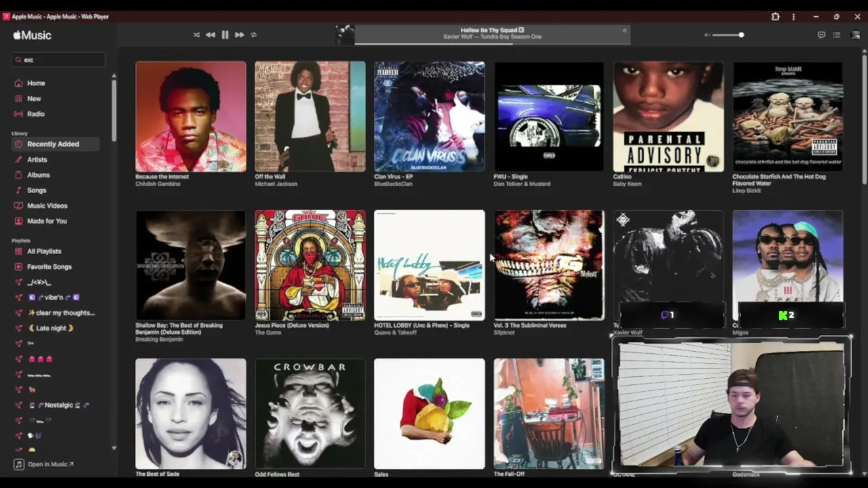Click artist link Don Toliver & Mustard

coord(522,184)
